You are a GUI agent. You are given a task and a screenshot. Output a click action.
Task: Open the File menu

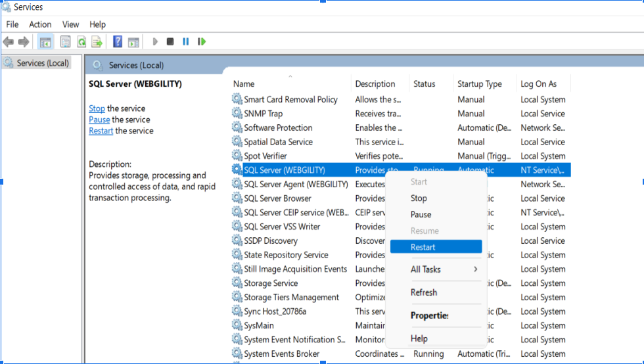pos(12,25)
